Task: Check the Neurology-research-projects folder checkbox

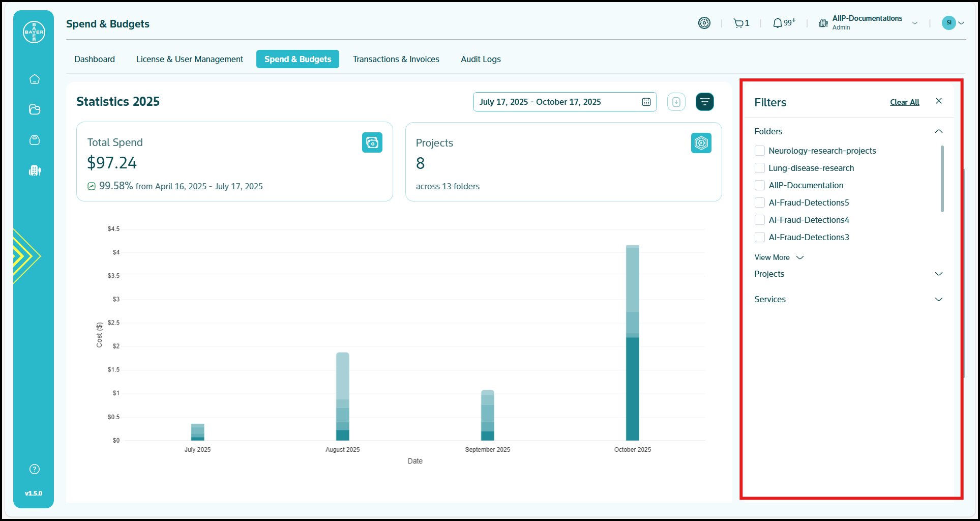Action: point(760,151)
